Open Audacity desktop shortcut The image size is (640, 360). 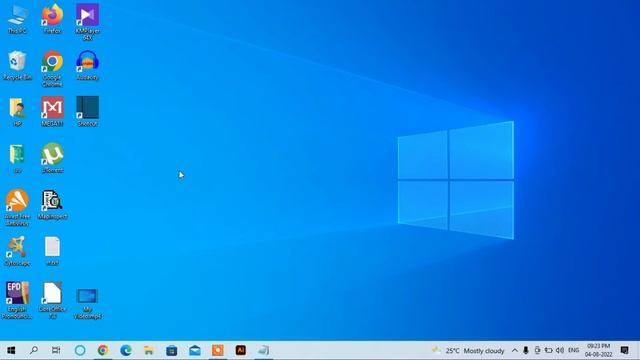point(87,65)
